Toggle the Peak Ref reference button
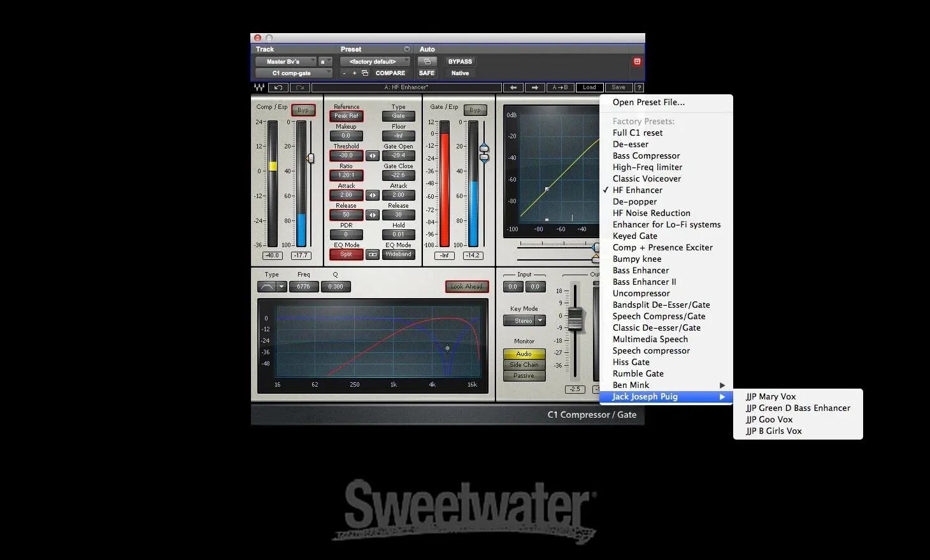 point(347,116)
